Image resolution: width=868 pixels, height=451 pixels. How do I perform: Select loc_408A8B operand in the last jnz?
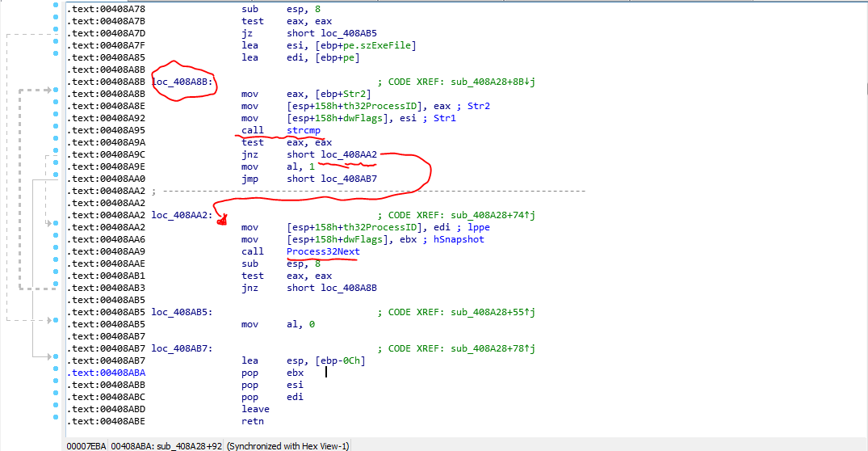[349, 288]
